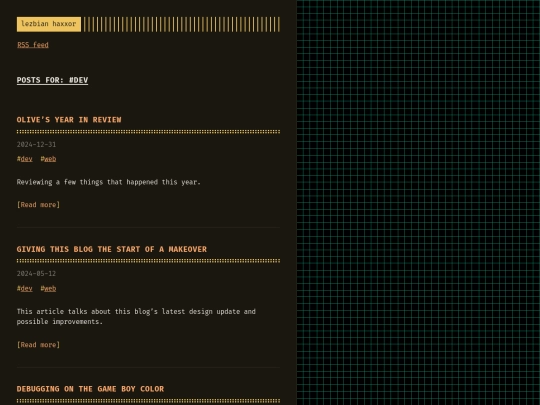Screen dimensions: 540x405
Task: Click the dotted divider under Game Boy Color title
Action: 148,401
